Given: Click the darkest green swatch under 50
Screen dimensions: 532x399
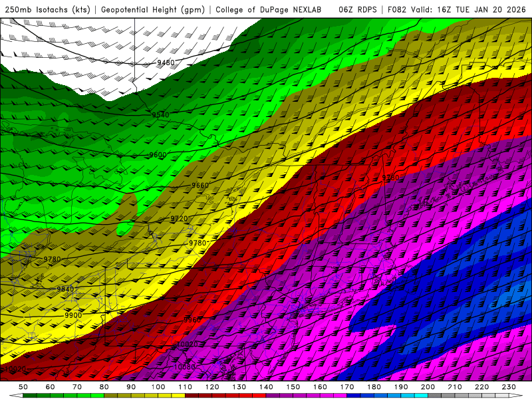Looking at the screenshot, I should pyautogui.click(x=30, y=396).
